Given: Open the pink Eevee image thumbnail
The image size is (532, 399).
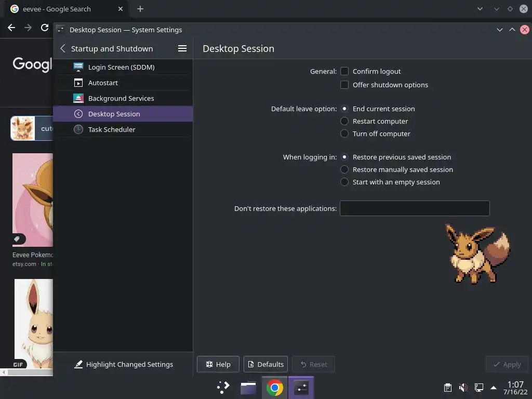Looking at the screenshot, I should point(33,200).
